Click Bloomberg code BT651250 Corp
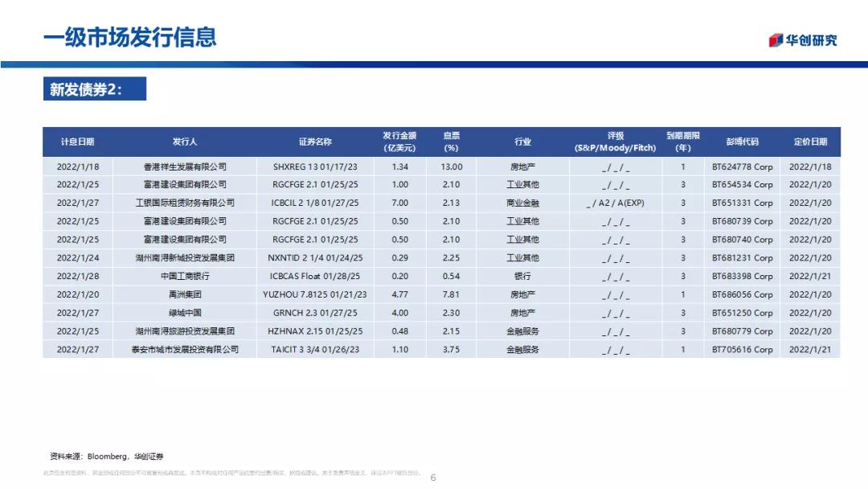The image size is (868, 489). tap(743, 313)
